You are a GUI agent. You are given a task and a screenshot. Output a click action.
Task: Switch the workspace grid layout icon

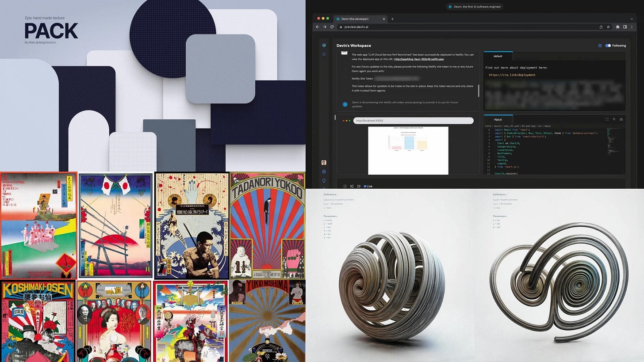[x=600, y=46]
